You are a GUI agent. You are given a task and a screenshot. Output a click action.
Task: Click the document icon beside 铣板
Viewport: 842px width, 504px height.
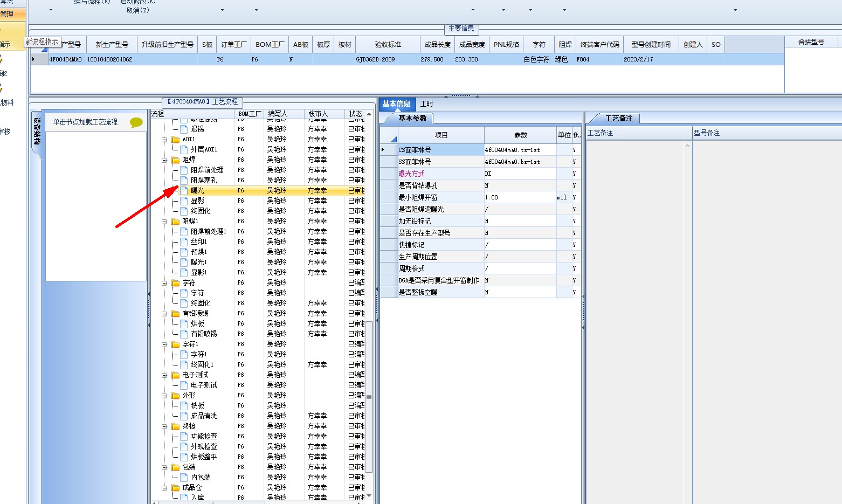pyautogui.click(x=184, y=405)
